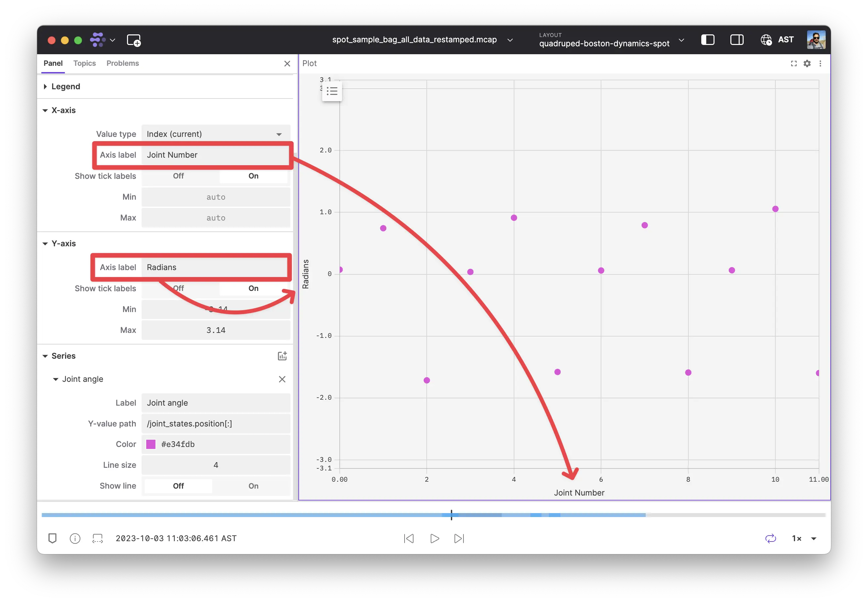
Task: Open the Problems tab
Action: [x=122, y=63]
